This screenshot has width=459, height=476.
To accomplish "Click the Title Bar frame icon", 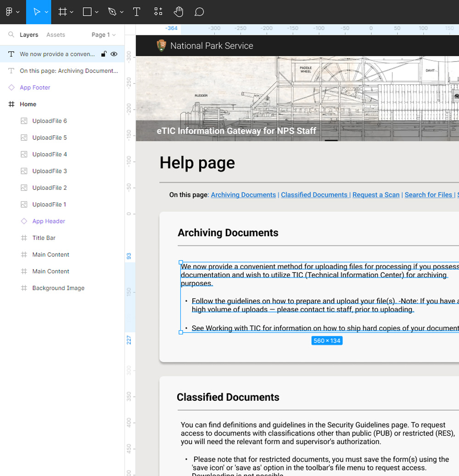I will (x=24, y=238).
